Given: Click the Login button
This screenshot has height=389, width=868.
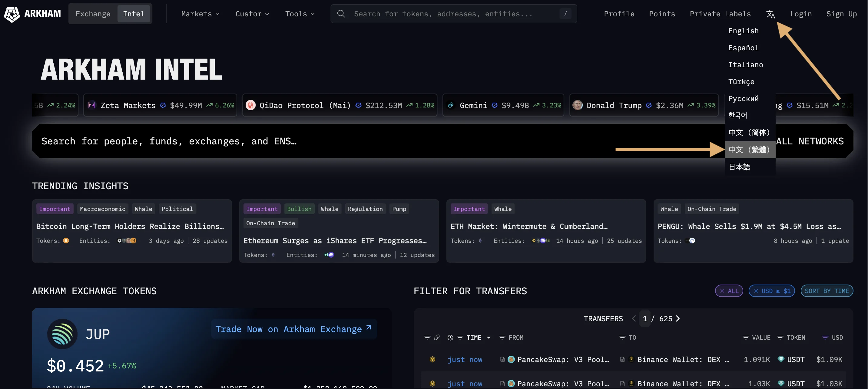Looking at the screenshot, I should click(x=801, y=14).
